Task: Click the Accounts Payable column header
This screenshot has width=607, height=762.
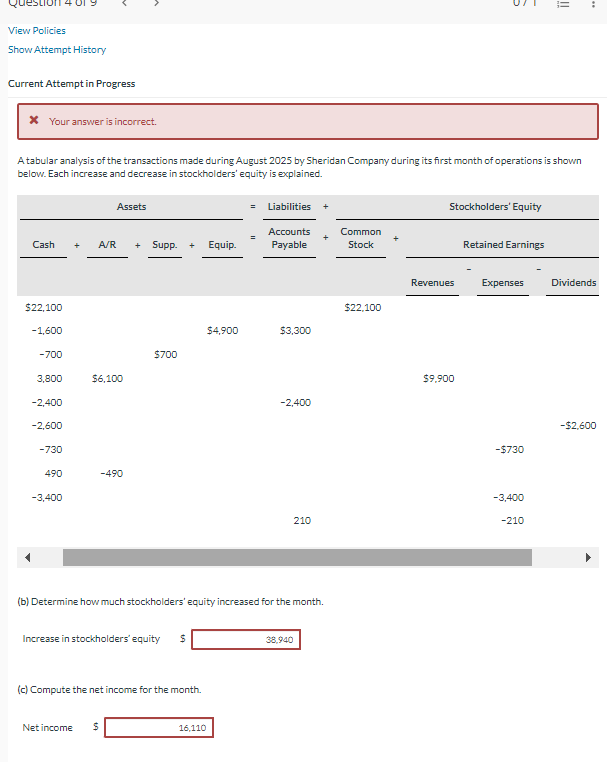Action: point(289,238)
